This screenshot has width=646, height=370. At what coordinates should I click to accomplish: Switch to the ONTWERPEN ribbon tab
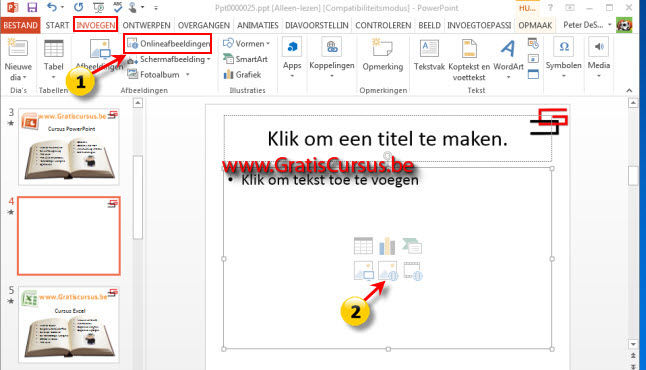pyautogui.click(x=146, y=25)
